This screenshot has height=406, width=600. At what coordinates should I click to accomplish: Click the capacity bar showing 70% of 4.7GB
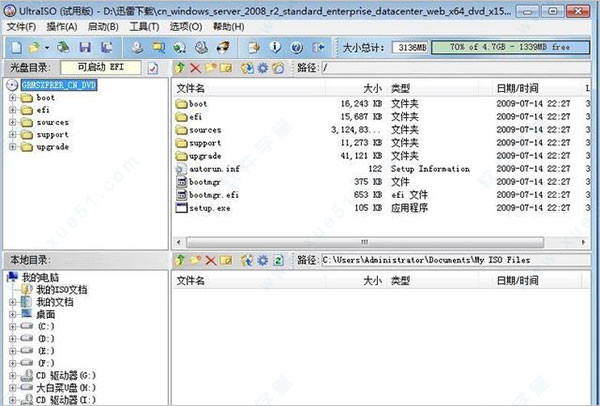[x=511, y=47]
